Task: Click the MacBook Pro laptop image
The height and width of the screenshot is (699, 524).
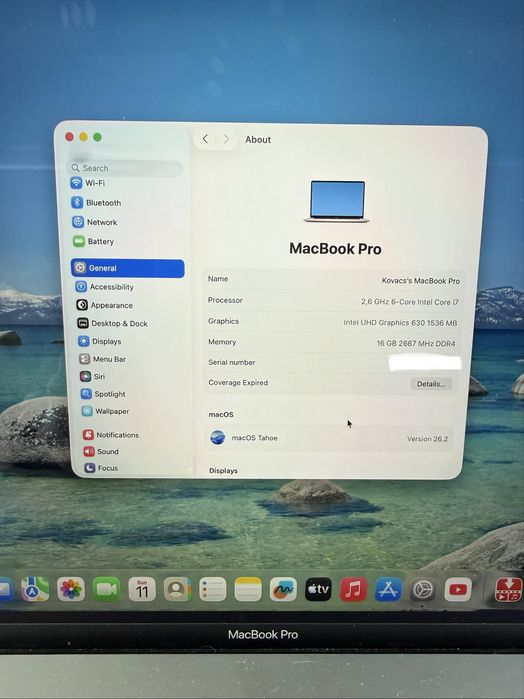Action: click(x=338, y=201)
